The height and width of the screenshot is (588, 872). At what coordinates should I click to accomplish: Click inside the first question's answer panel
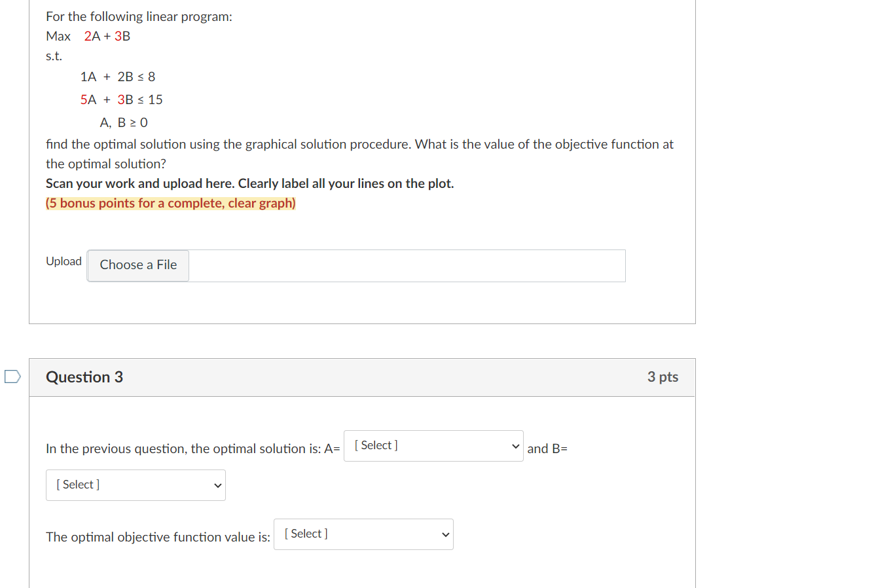pyautogui.click(x=360, y=303)
